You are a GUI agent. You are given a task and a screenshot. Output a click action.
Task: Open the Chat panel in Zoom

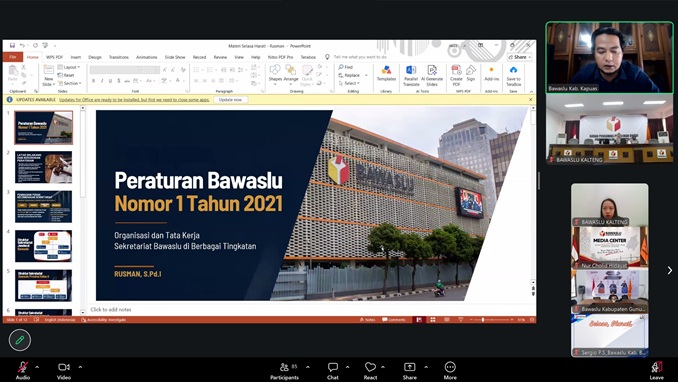coord(333,370)
